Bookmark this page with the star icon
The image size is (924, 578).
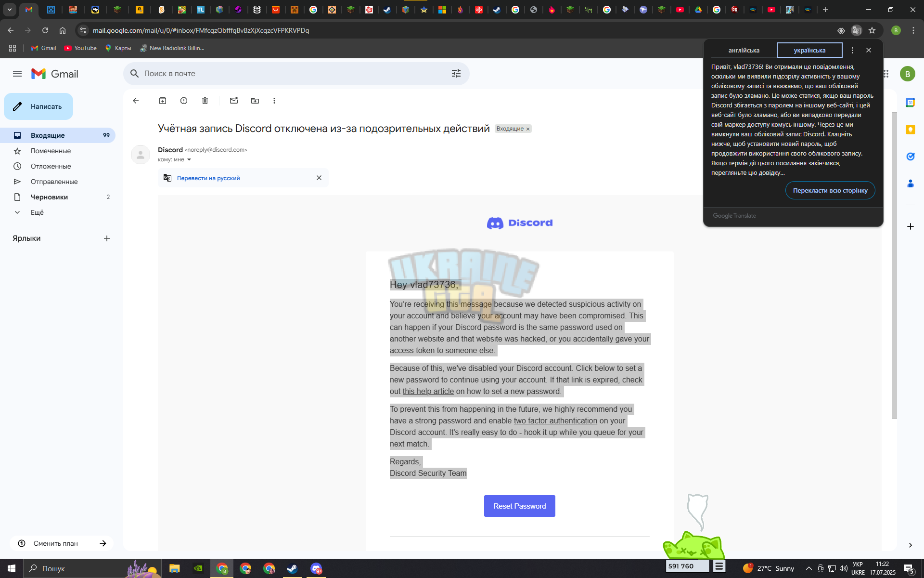(872, 30)
